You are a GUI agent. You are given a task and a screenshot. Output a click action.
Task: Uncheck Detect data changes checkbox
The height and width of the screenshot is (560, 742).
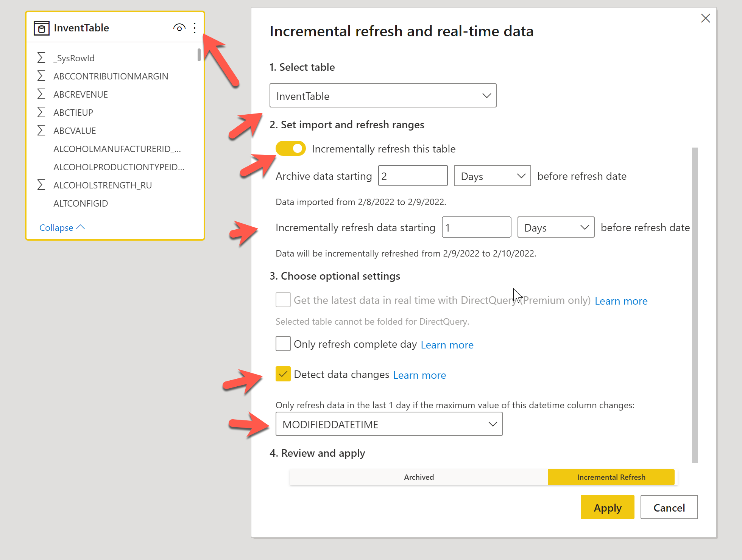point(283,374)
